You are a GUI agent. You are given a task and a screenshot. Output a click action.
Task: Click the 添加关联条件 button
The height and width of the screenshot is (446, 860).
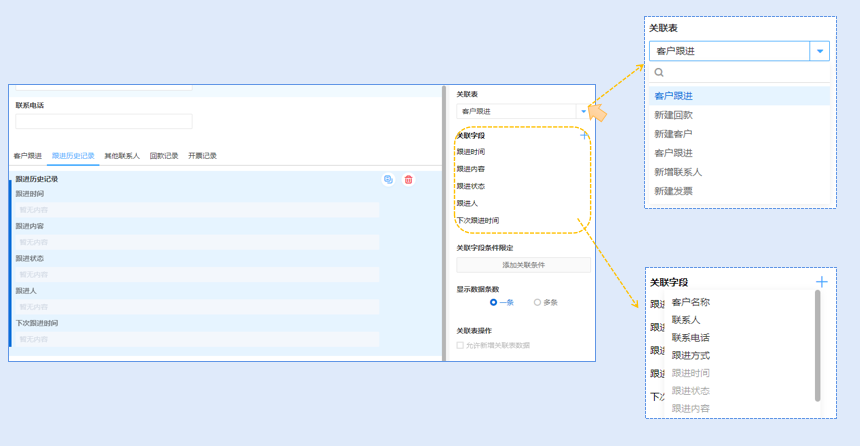[x=523, y=265]
